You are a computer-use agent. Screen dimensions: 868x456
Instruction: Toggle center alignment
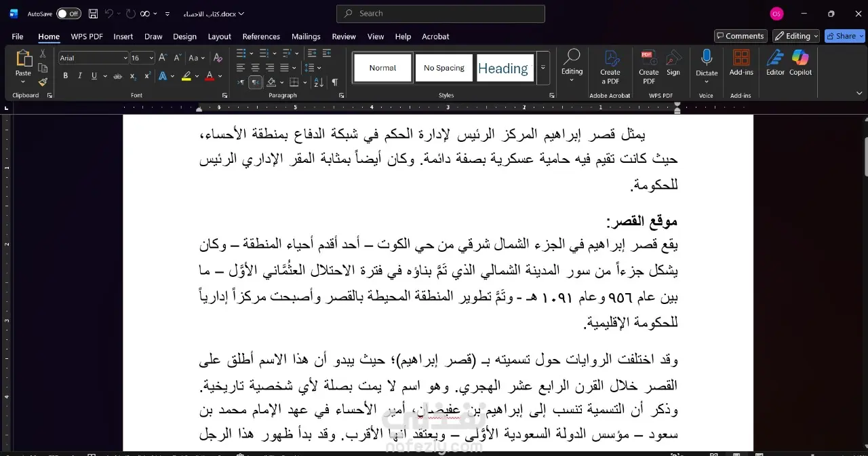[x=255, y=68]
